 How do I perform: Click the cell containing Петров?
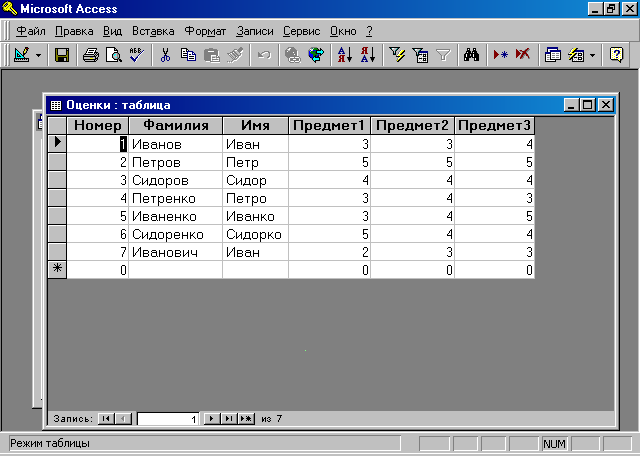(176, 162)
